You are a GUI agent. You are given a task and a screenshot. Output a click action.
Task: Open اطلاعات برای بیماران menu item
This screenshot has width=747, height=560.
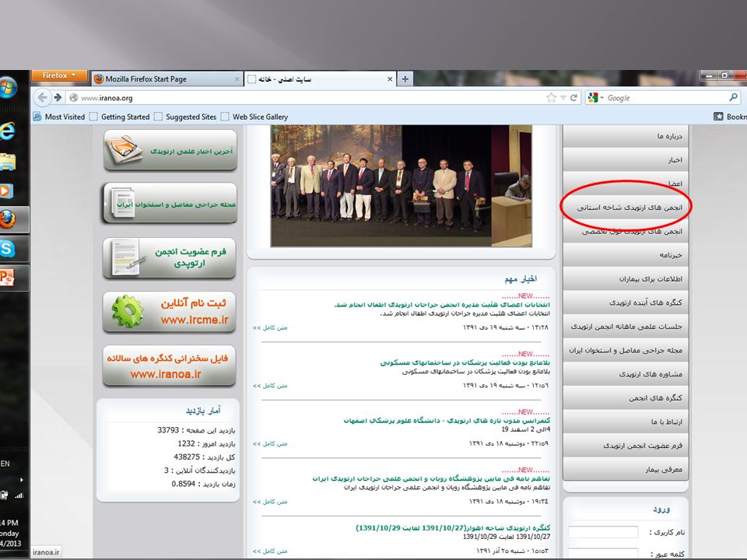(626, 279)
